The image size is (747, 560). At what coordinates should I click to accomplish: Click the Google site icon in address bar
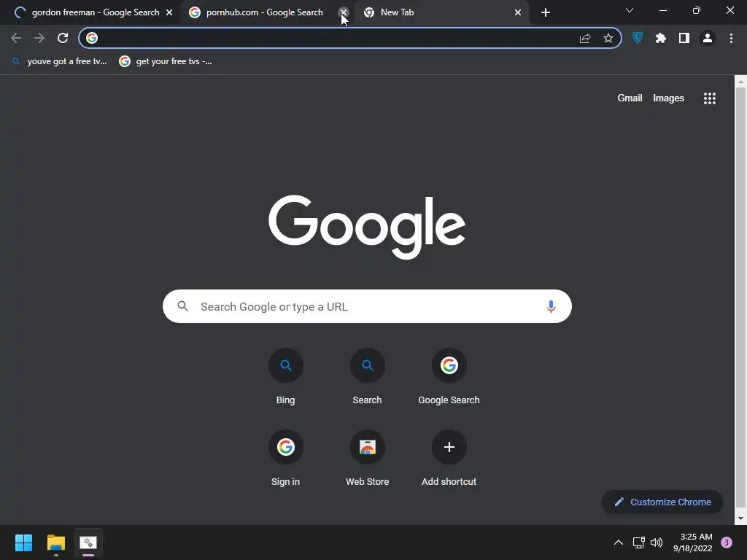[x=92, y=38]
